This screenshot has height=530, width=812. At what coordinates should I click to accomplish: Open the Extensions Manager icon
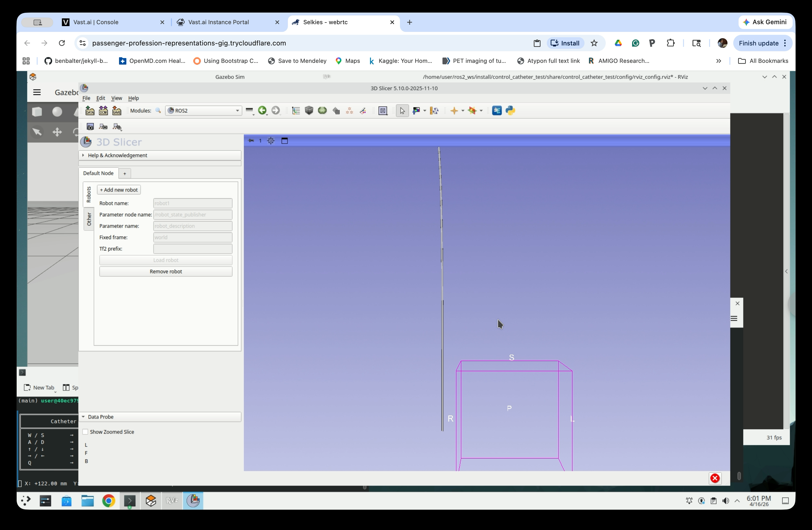[x=497, y=111]
